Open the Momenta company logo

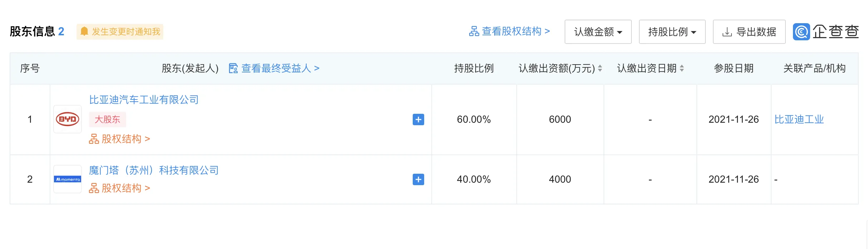coord(68,179)
